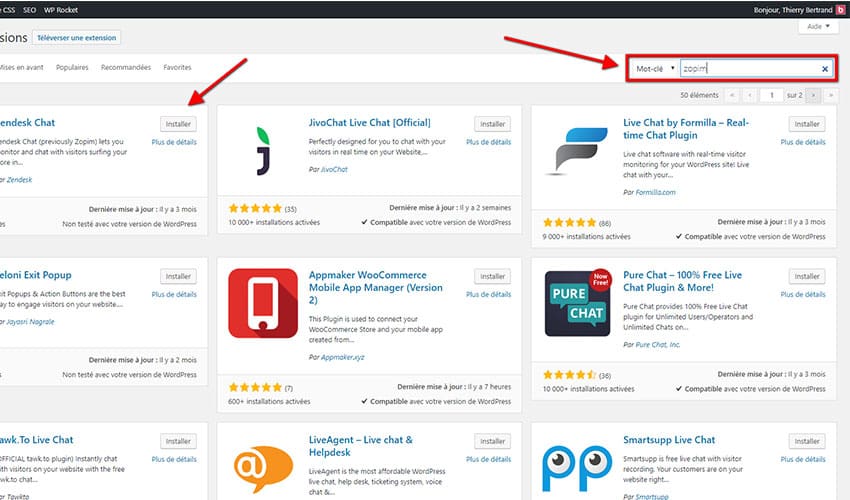Open the SEO admin bar menu
The height and width of the screenshot is (500, 850).
[29, 10]
